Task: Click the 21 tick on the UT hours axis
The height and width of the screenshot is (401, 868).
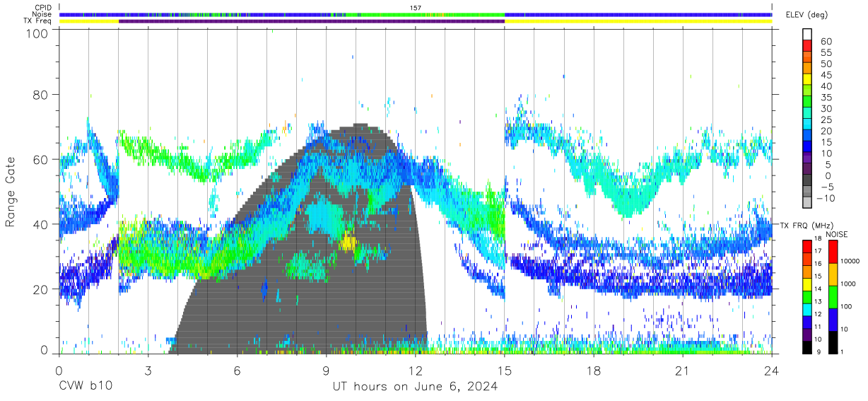Action: click(x=682, y=370)
